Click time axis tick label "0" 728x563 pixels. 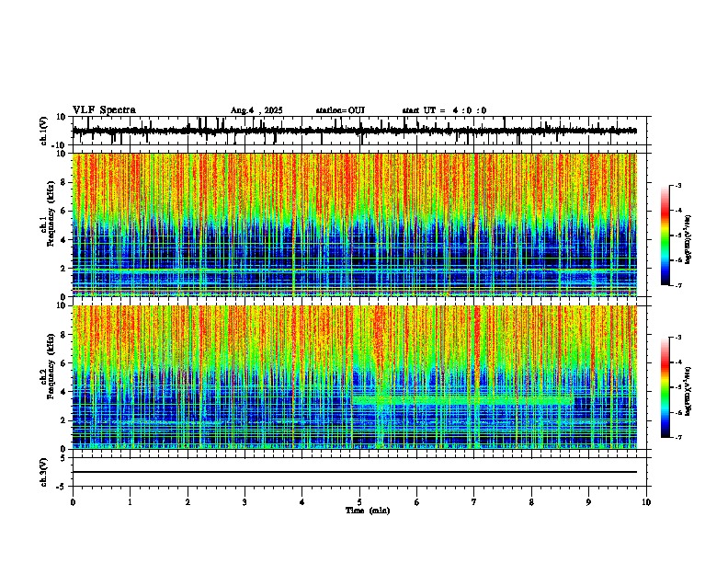[73, 502]
